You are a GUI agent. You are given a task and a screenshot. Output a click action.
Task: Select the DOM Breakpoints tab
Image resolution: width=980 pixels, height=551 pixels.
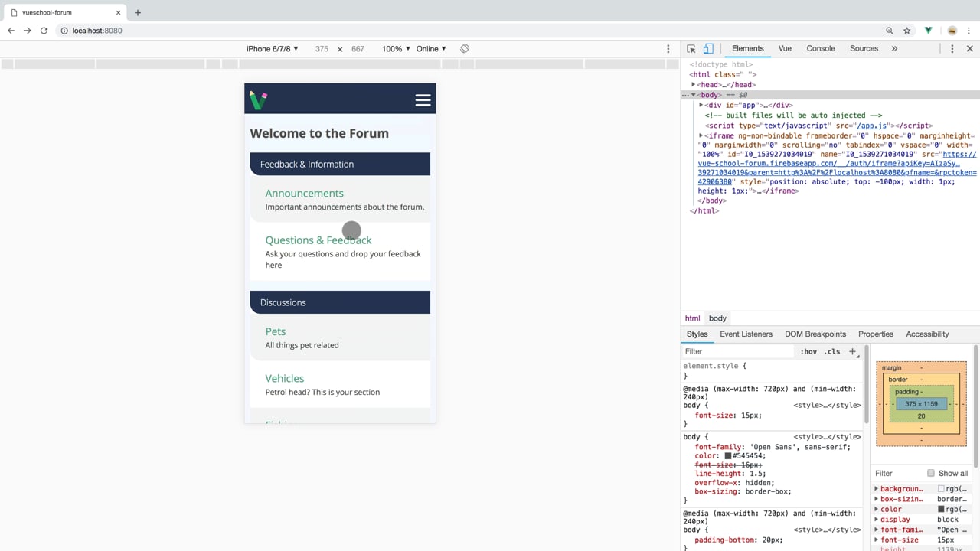(x=815, y=334)
